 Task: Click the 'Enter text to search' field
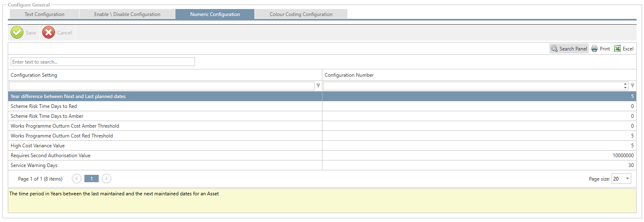(x=102, y=62)
